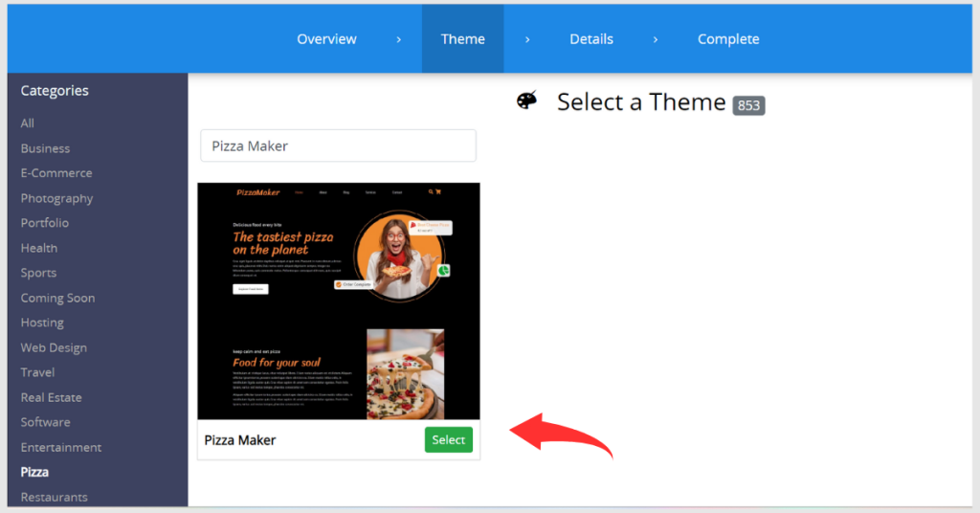980x513 pixels.
Task: Open the Restaurants category
Action: click(x=54, y=498)
